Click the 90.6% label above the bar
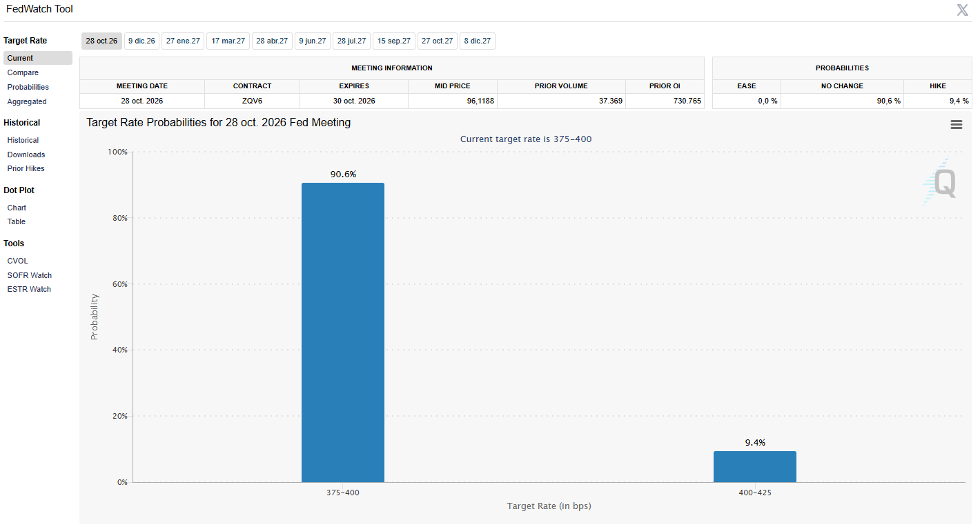The height and width of the screenshot is (527, 980). pyautogui.click(x=343, y=175)
